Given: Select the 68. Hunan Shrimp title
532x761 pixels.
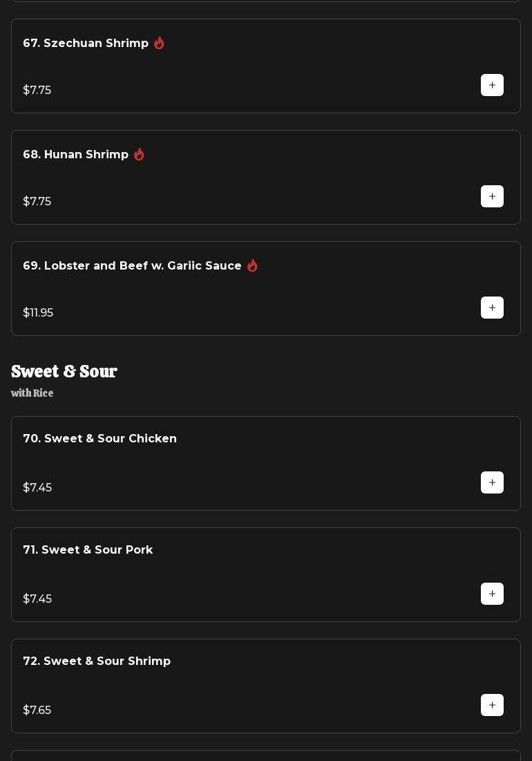Looking at the screenshot, I should point(76,154).
